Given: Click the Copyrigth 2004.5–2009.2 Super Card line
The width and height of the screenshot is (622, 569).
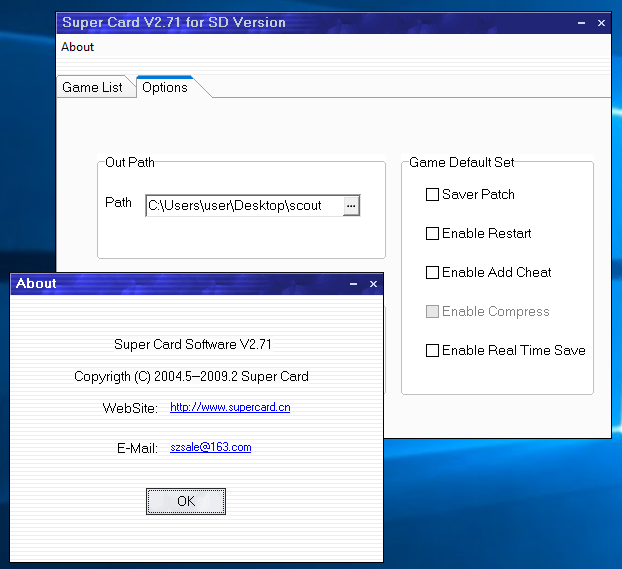Looking at the screenshot, I should [191, 376].
